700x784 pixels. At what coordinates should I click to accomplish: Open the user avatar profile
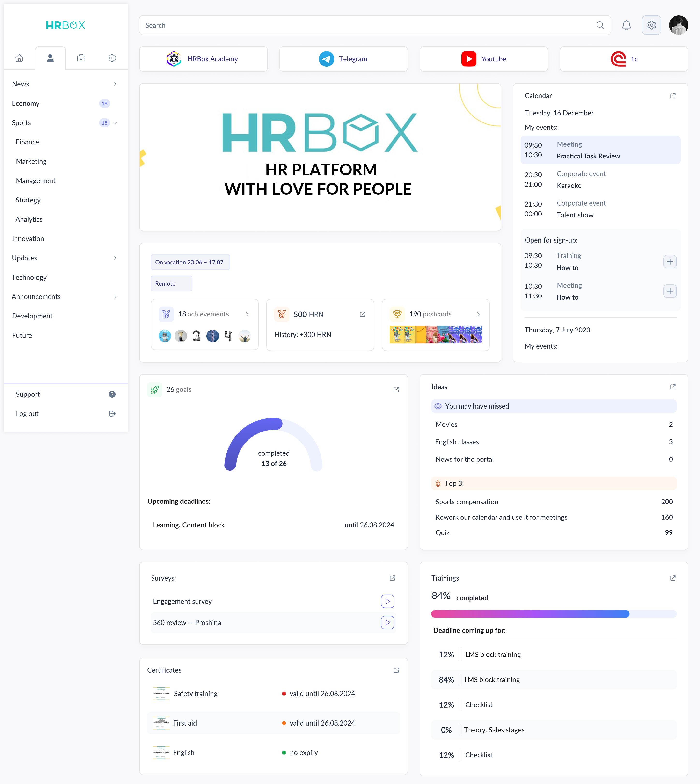678,25
